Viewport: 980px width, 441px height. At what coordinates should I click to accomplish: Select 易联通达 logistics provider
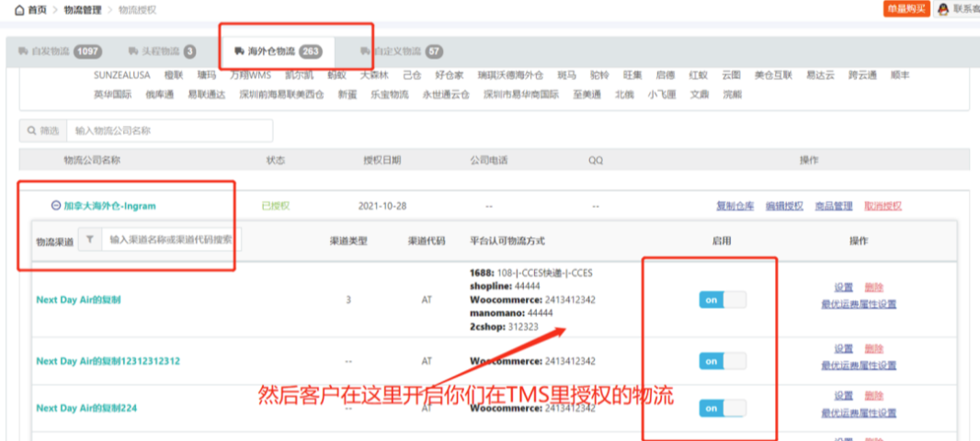click(x=206, y=95)
